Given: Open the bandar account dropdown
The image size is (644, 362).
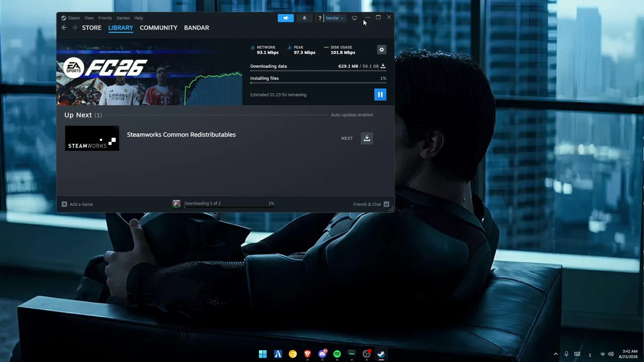Looking at the screenshot, I should click(x=335, y=18).
